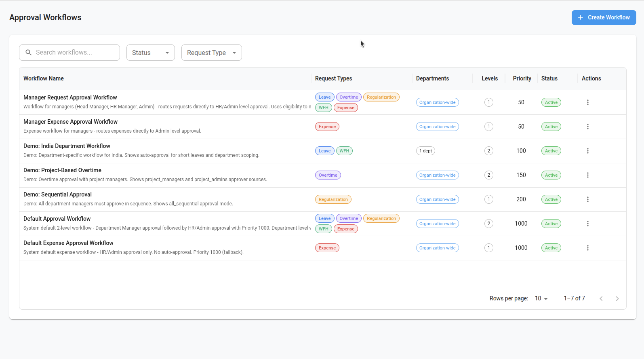Screen dimensions: 644x359
Task: Sort by Priority column header
Action: 522,78
